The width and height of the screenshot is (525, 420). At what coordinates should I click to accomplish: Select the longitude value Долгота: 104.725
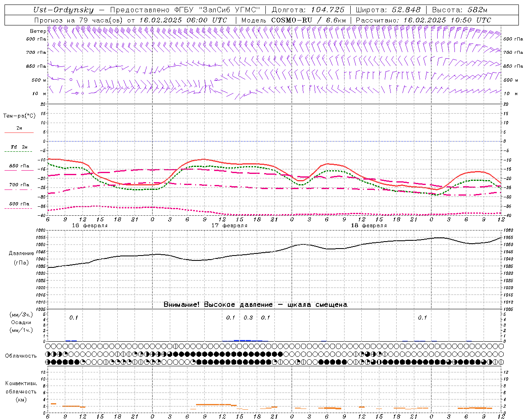click(308, 10)
